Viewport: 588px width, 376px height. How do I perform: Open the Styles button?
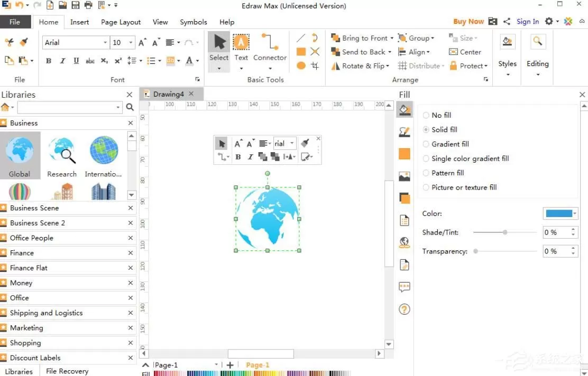[x=508, y=55]
